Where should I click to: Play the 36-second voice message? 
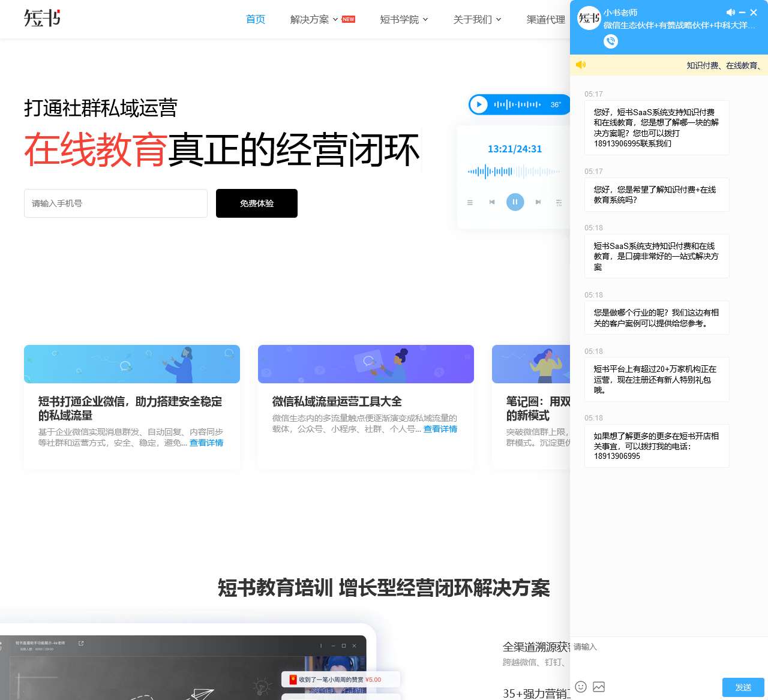(x=479, y=104)
